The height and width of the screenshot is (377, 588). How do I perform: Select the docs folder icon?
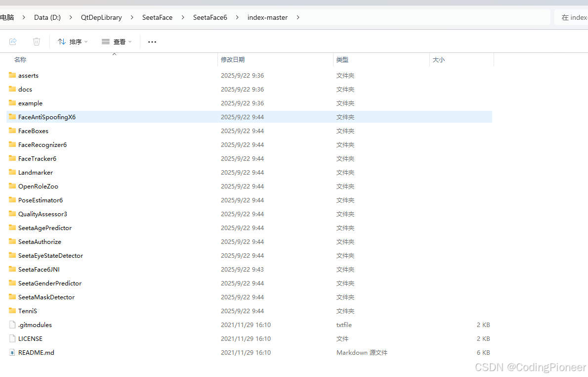coord(12,89)
